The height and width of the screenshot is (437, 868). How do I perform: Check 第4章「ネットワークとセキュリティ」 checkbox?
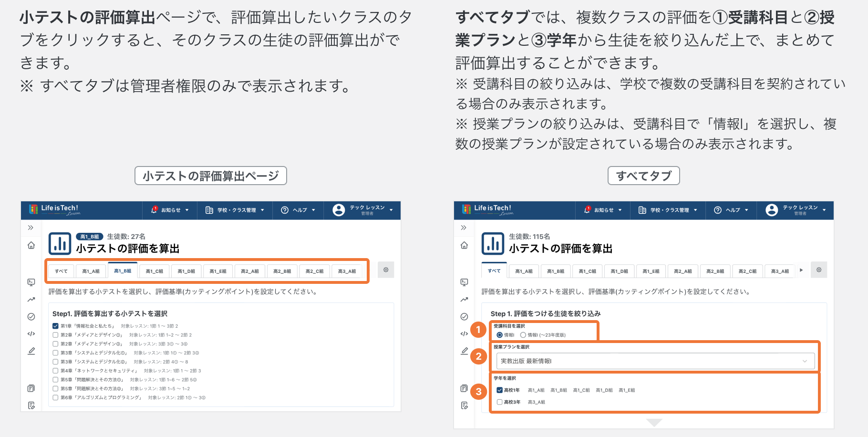[x=55, y=371]
